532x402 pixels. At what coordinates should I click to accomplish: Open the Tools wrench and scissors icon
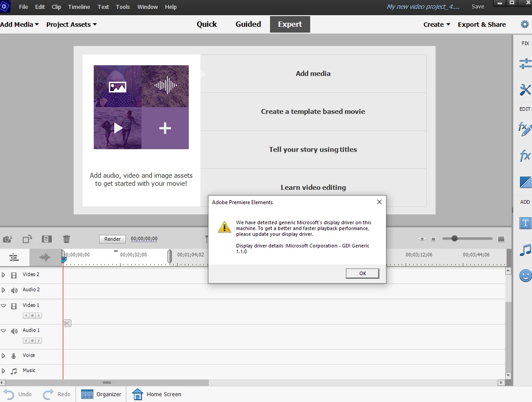pos(525,90)
